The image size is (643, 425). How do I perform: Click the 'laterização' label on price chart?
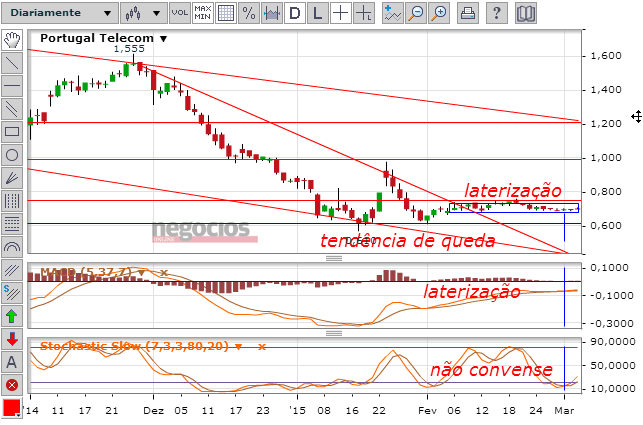coord(513,191)
